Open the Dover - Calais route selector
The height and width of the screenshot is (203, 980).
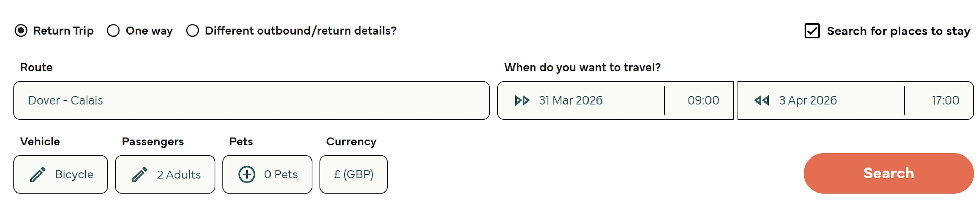click(x=251, y=100)
